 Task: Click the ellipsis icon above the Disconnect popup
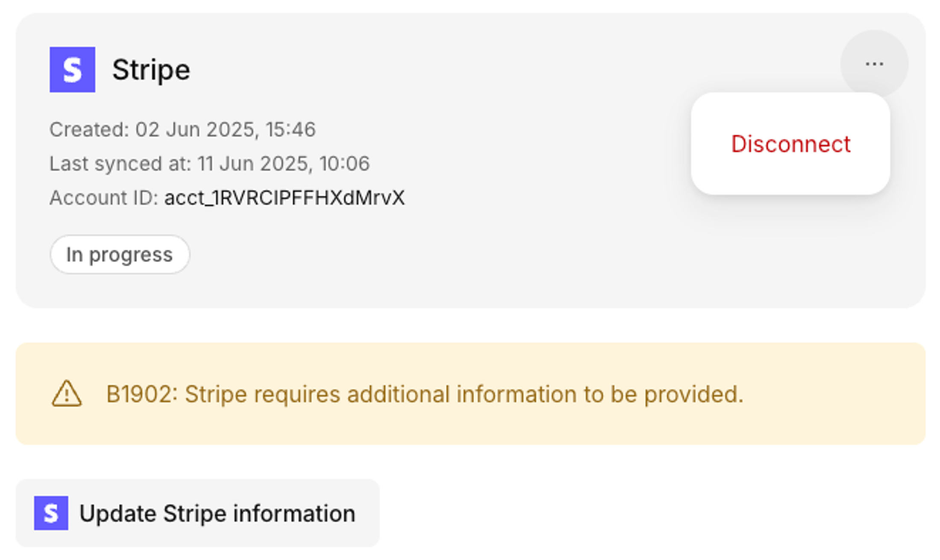click(874, 63)
